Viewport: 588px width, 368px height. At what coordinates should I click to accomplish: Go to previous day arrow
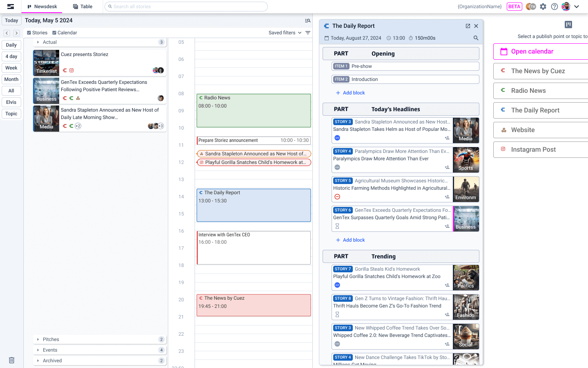[x=7, y=33]
